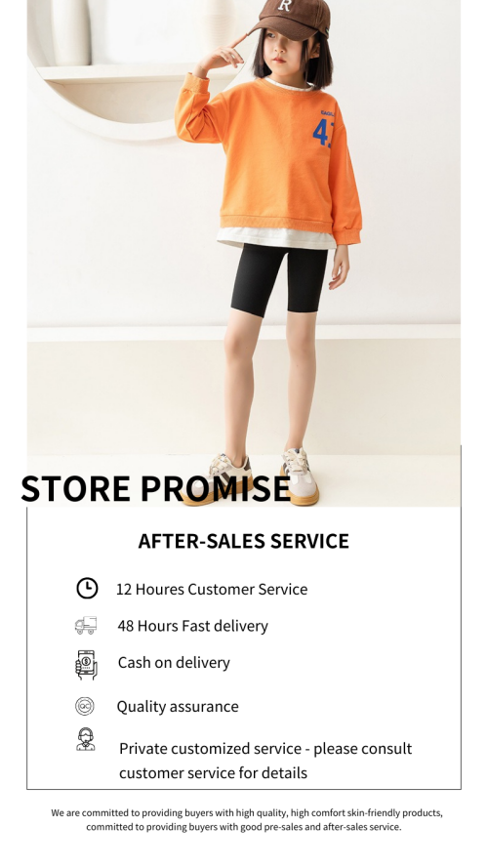
Task: Click the white shirt hem under sweatshirt
Action: 275,238
